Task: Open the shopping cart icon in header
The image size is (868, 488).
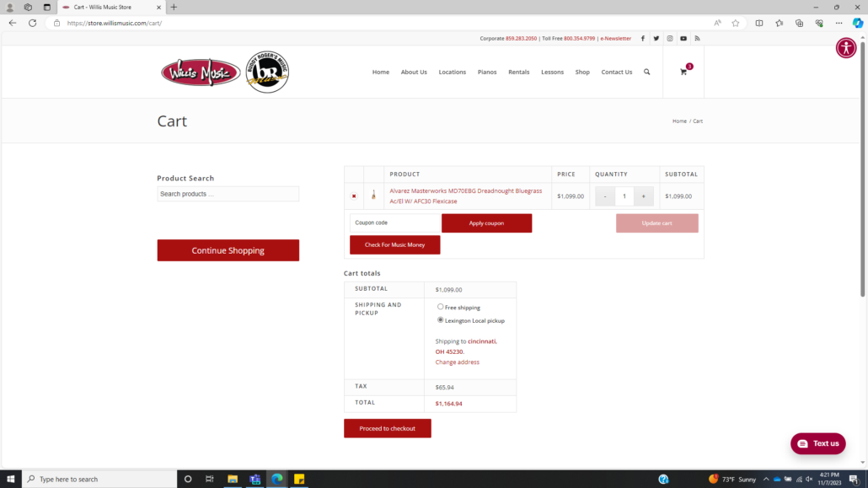Action: point(683,72)
